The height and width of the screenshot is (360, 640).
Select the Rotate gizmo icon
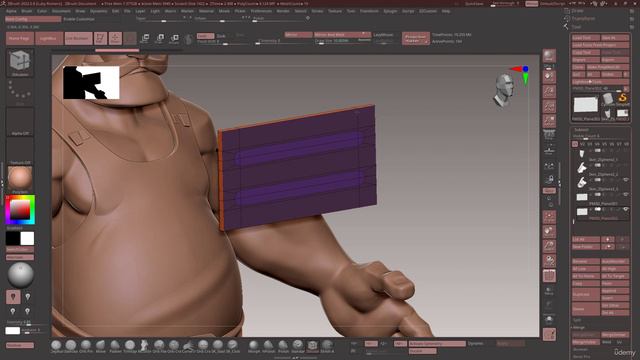pyautogui.click(x=174, y=38)
